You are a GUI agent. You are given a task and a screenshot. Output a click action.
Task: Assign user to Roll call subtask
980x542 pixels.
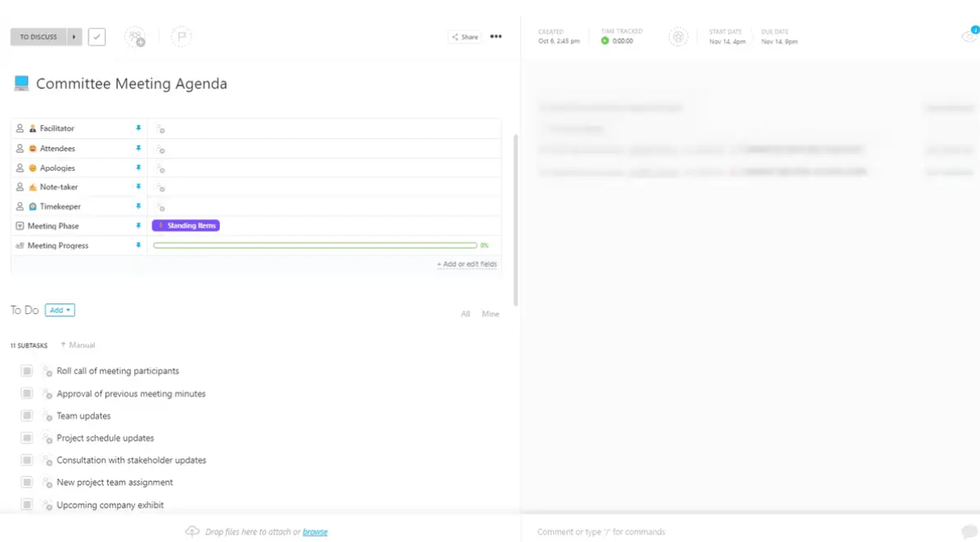tap(47, 371)
